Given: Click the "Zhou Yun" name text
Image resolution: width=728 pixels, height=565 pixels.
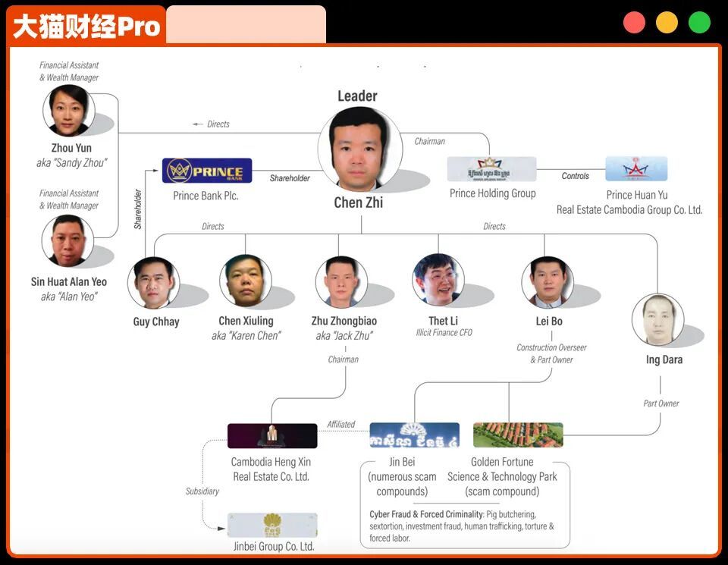Looking at the screenshot, I should coord(71,148).
